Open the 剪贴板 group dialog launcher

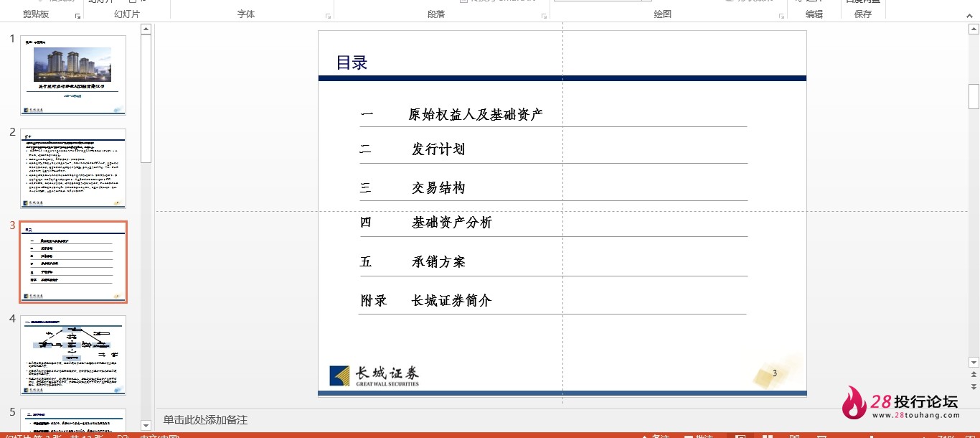click(x=78, y=16)
